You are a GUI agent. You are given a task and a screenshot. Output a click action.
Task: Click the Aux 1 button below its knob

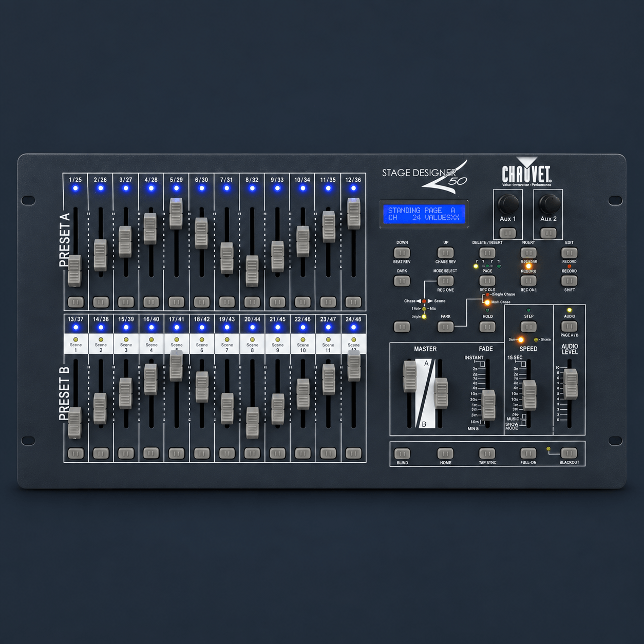coord(508,233)
